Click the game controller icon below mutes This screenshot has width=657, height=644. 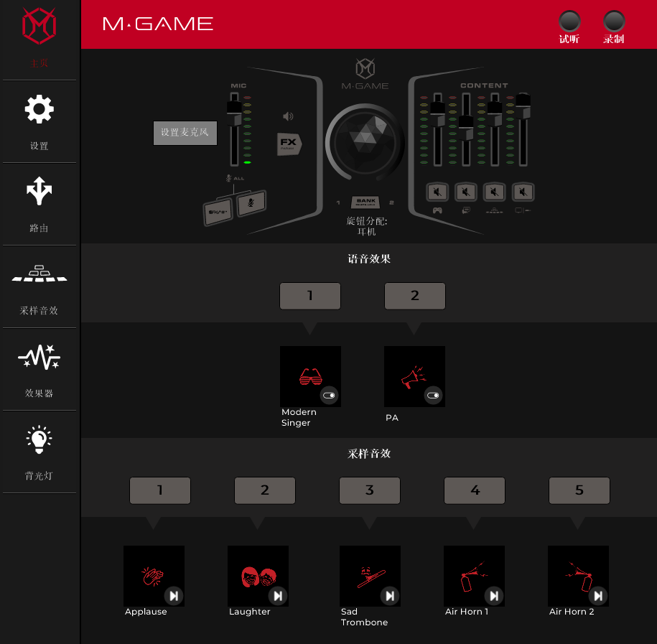tap(437, 210)
